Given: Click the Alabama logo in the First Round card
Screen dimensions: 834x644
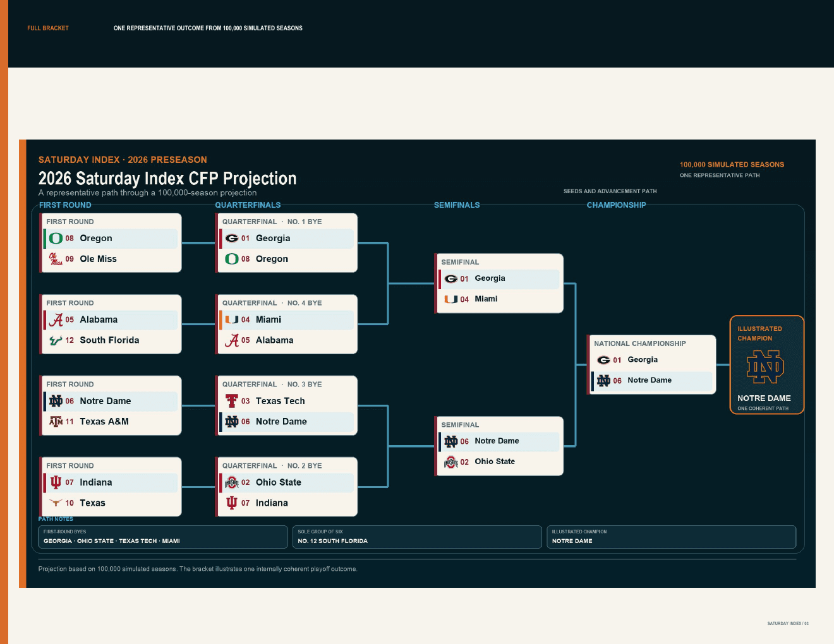Looking at the screenshot, I should [x=56, y=320].
